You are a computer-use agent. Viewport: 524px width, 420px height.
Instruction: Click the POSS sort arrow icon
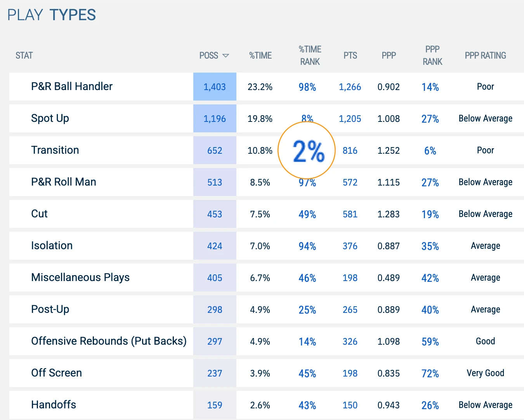226,56
